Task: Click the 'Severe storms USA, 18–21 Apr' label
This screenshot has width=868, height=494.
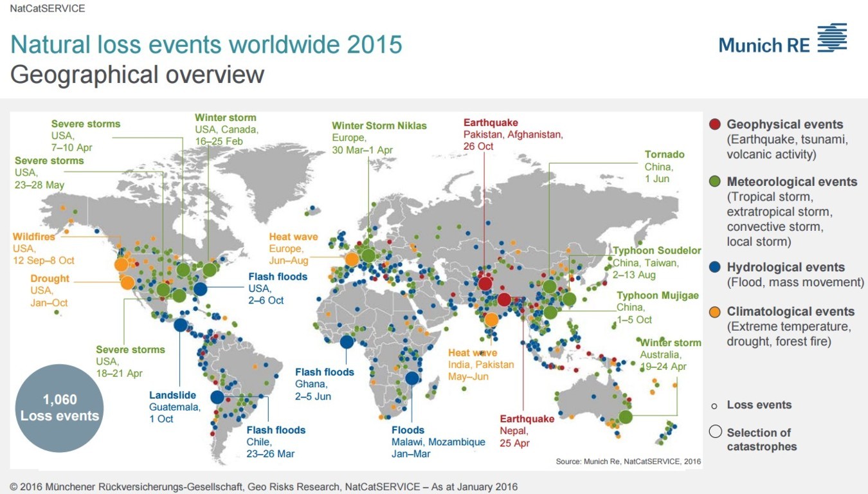Action: (131, 361)
